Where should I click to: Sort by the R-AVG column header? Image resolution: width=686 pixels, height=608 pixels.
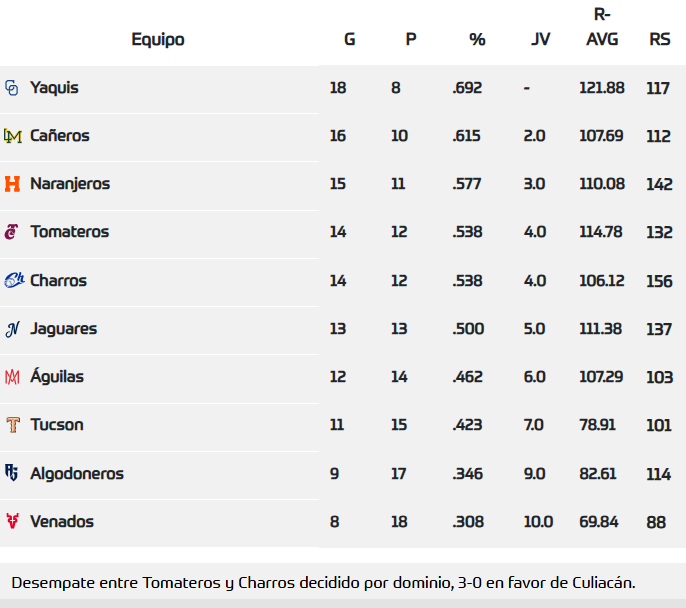coord(602,28)
